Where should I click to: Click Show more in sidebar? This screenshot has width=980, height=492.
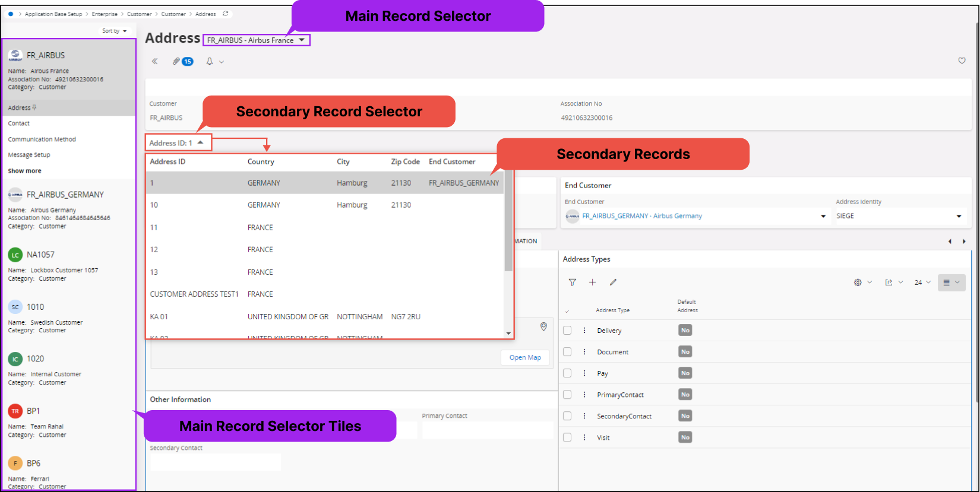[x=25, y=171]
